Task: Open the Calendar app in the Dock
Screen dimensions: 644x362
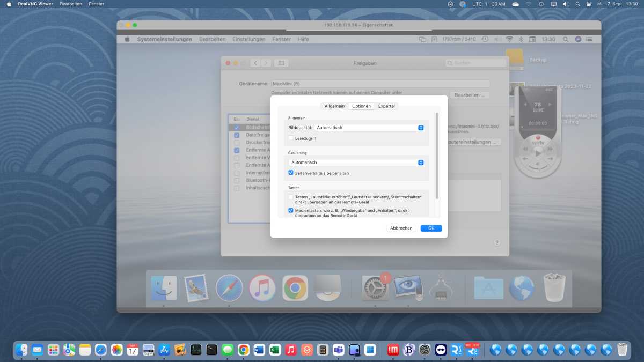Action: [133, 350]
